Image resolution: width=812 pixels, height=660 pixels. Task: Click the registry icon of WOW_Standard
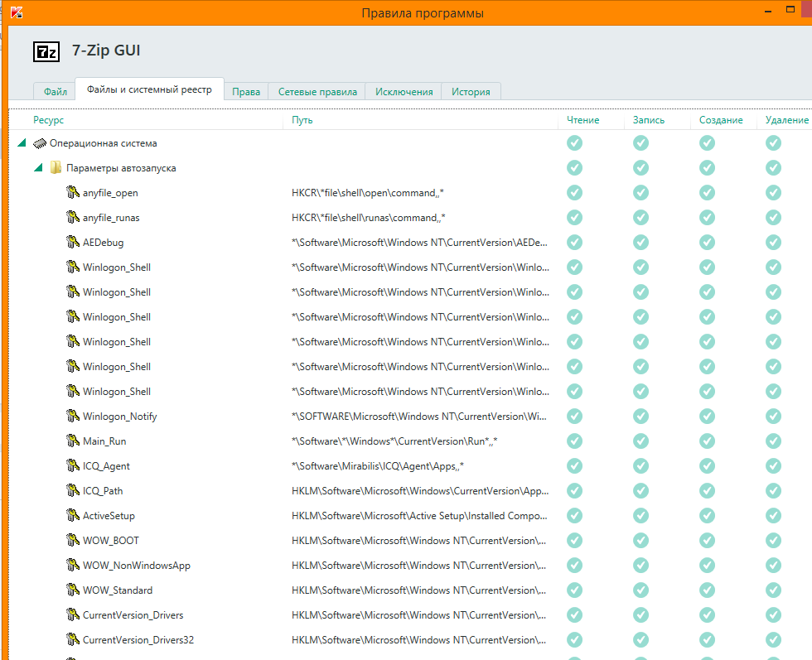click(x=73, y=590)
